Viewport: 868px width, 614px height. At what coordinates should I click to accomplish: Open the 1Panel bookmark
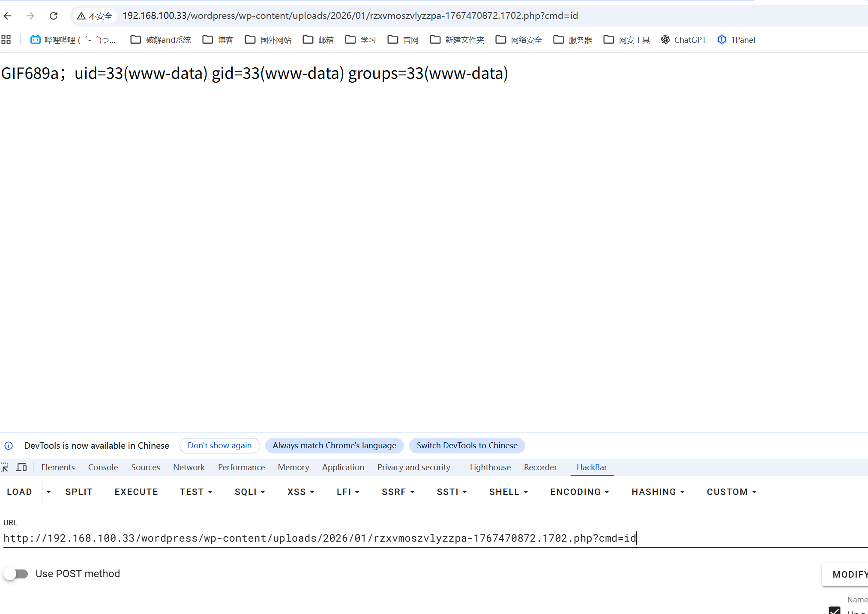point(736,40)
